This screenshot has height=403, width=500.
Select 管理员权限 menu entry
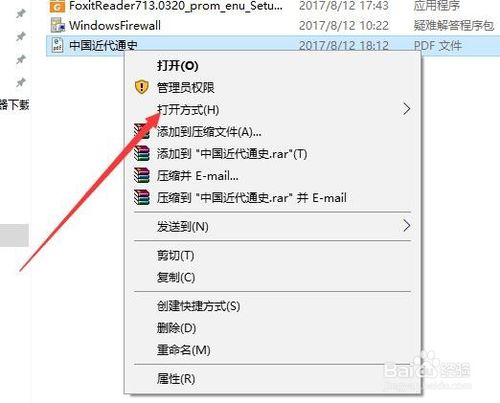tap(186, 88)
